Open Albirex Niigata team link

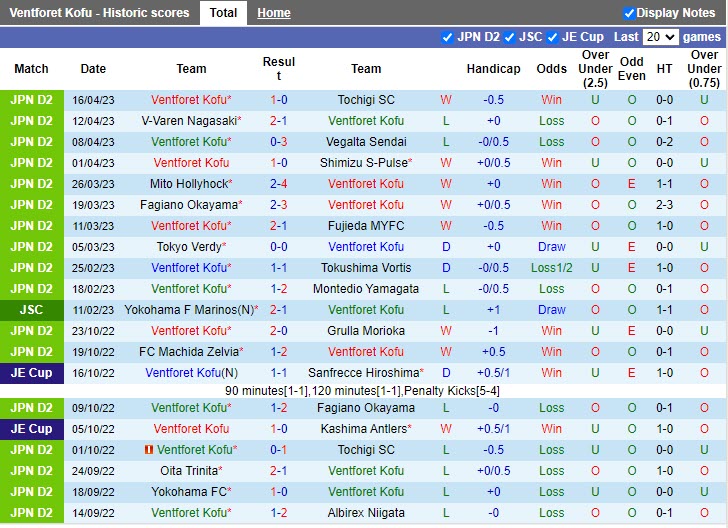click(x=366, y=513)
